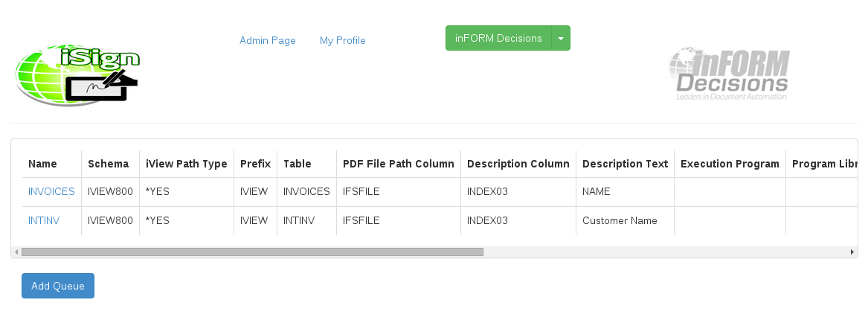Click the table's horizontal scrollbar thumb
This screenshot has height=326, width=868.
[252, 252]
